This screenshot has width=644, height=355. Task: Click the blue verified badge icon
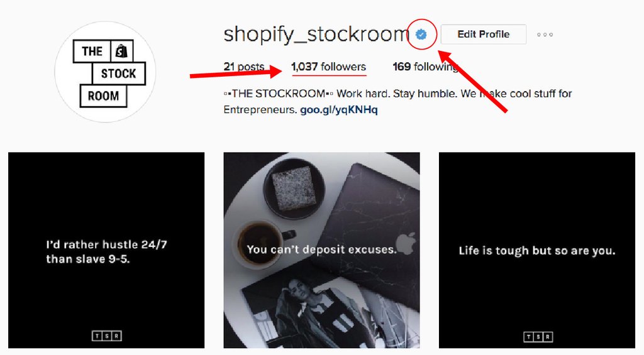coord(421,35)
